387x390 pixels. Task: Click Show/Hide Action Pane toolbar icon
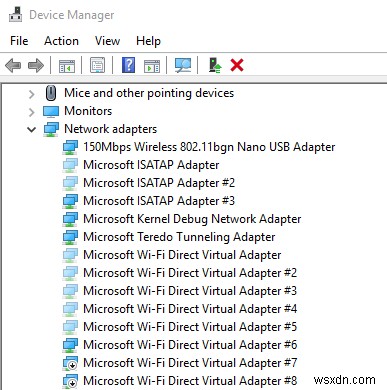coord(152,66)
